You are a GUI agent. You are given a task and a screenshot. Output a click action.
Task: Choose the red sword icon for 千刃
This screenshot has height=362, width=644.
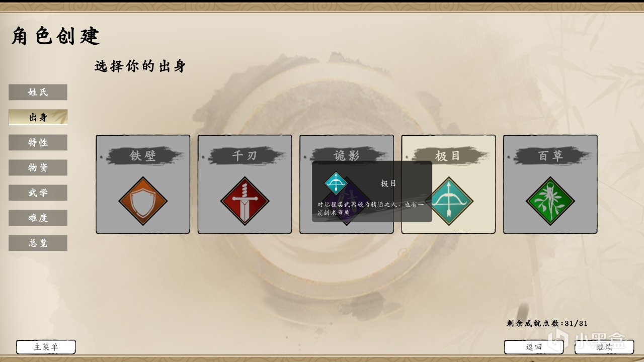[245, 201]
